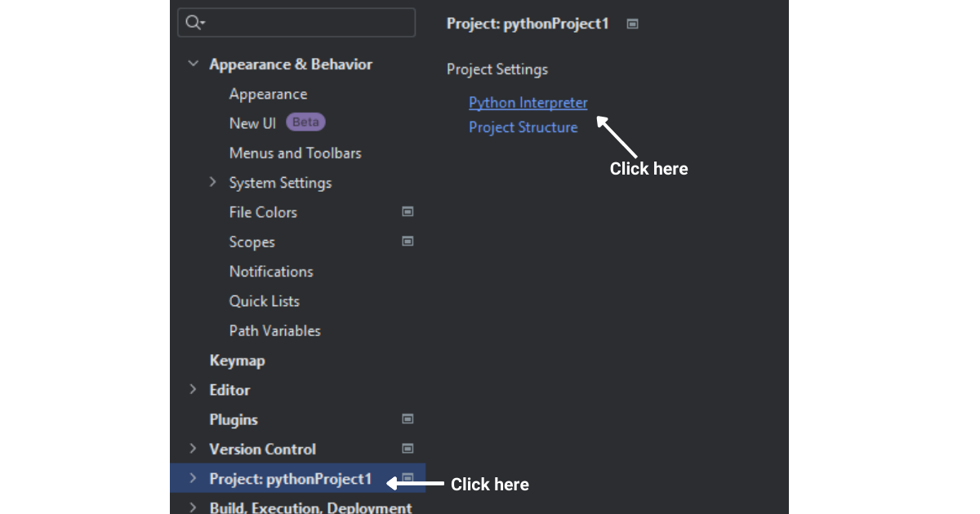This screenshot has height=514, width=980.
Task: Select the Plugins category
Action: pyautogui.click(x=234, y=419)
